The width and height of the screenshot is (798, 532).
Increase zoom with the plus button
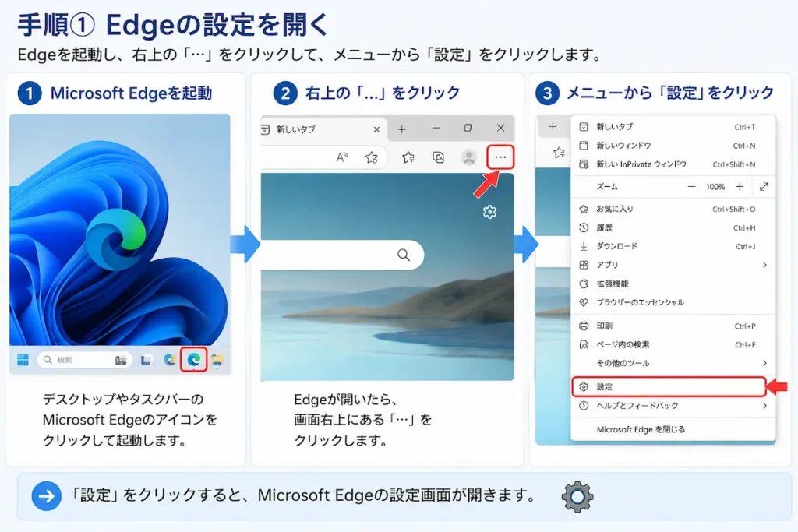(x=740, y=187)
